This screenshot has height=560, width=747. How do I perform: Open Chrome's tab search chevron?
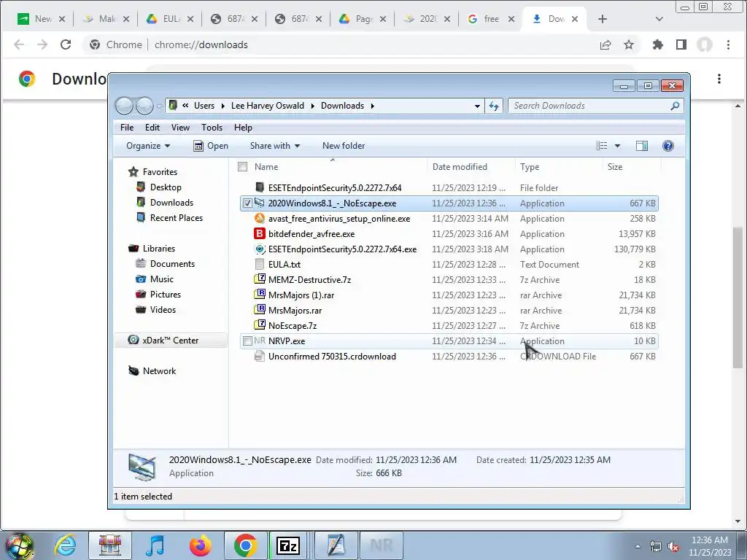tap(659, 19)
